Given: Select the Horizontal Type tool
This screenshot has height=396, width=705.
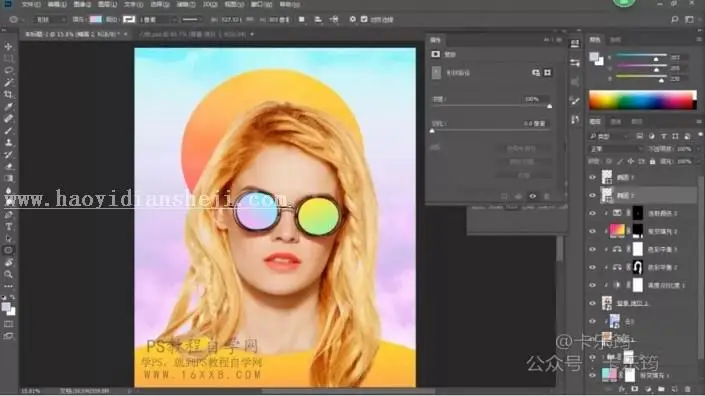Looking at the screenshot, I should point(8,227).
